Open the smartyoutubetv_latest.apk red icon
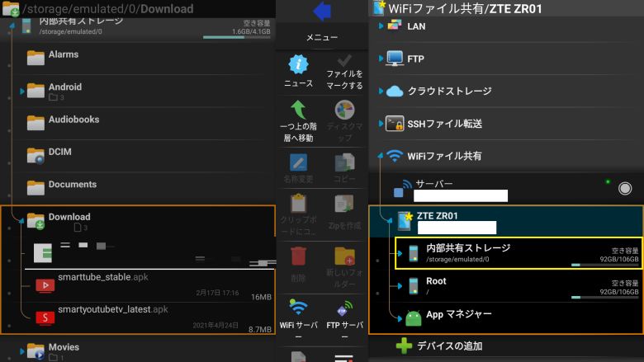Screen dimensions: 644x362 pos(45,317)
